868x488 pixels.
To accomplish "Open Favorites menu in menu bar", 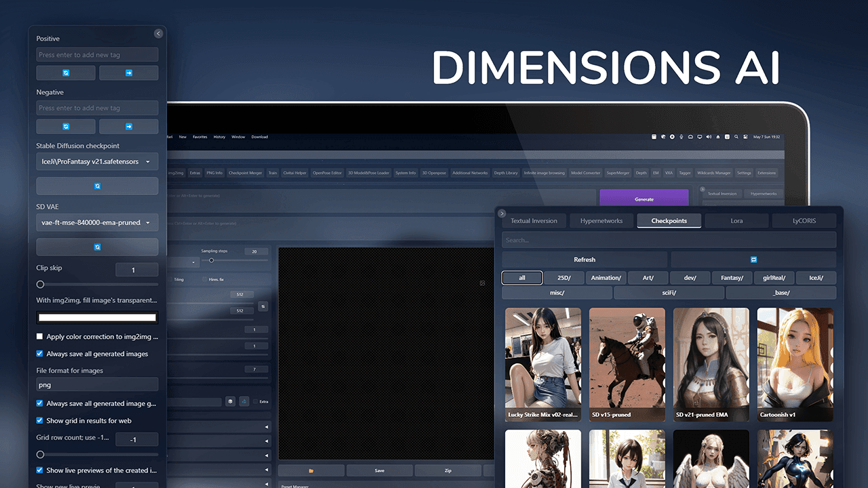I will [x=200, y=137].
